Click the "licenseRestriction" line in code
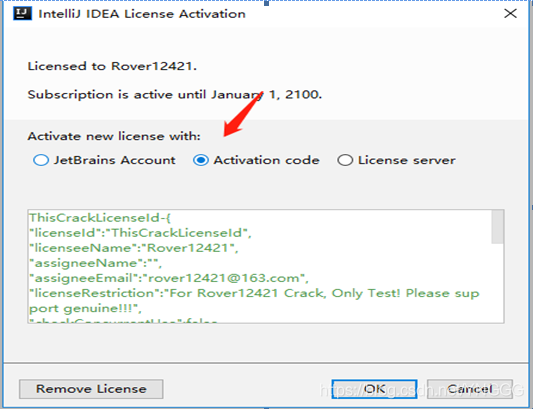533x409 pixels. click(254, 293)
